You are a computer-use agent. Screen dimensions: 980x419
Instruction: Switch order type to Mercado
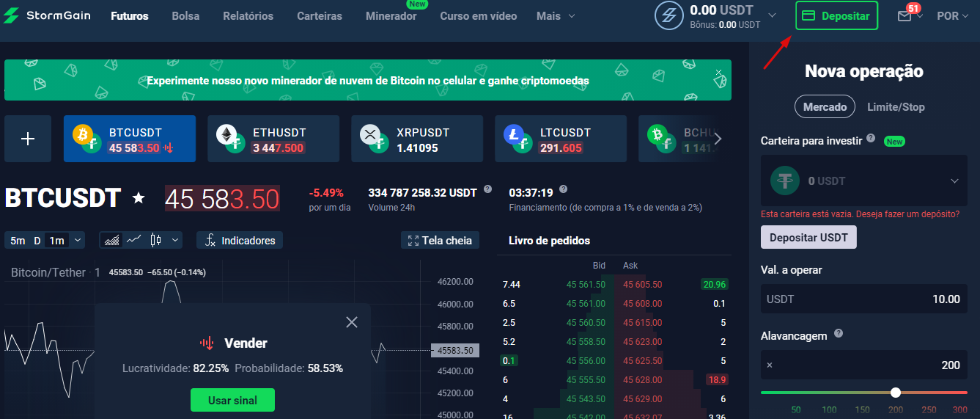(825, 106)
